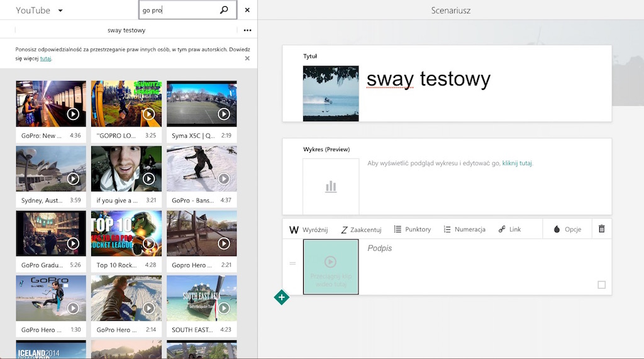Click the 'Sydney, Aust...' title text

[42, 201]
